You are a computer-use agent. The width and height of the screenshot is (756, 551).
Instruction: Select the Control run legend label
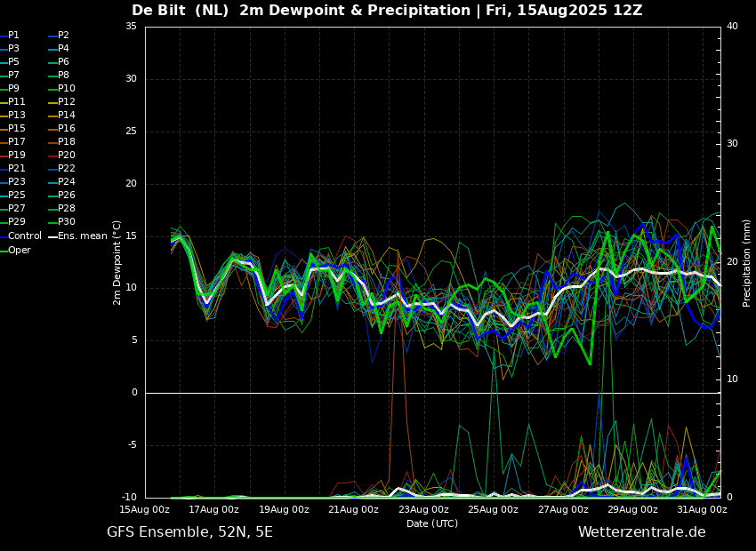pos(25,236)
